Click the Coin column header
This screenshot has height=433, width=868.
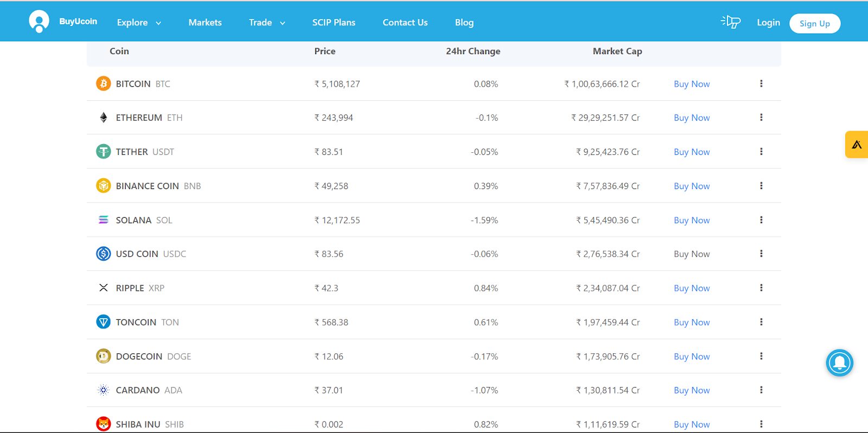pos(119,51)
